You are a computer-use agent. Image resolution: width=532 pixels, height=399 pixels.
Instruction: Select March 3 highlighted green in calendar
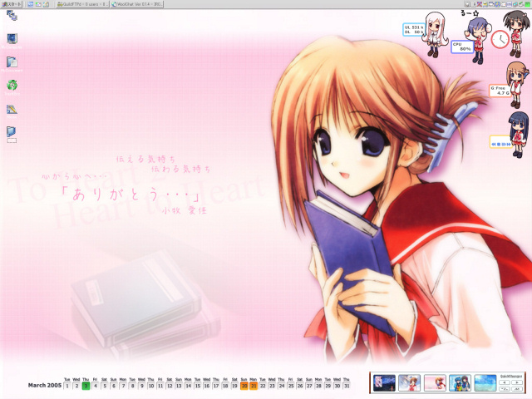(86, 386)
